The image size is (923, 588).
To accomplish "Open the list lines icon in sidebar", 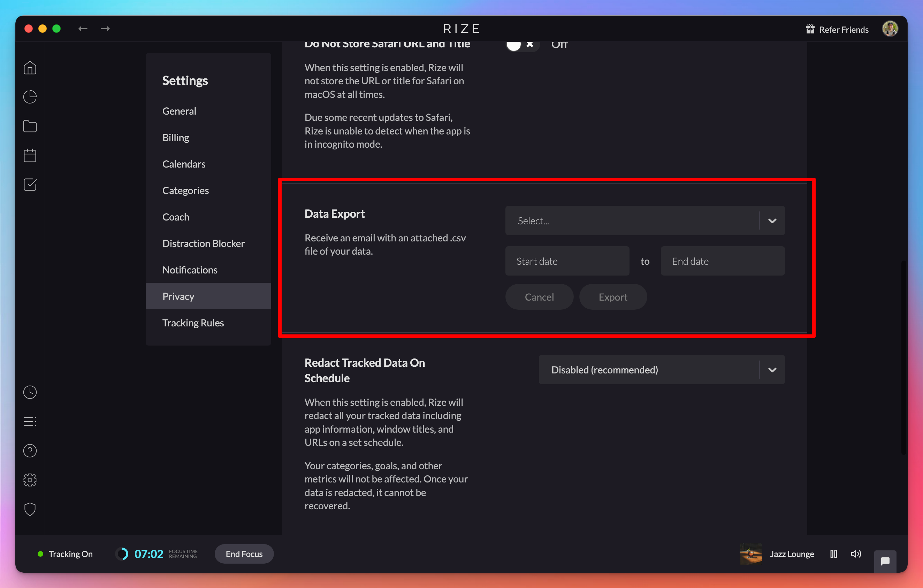I will click(x=30, y=421).
